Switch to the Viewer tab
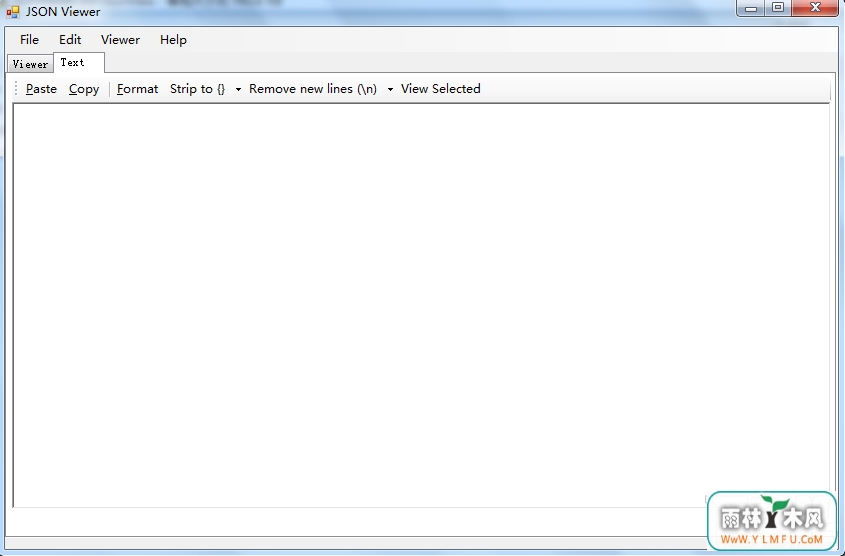 pyautogui.click(x=30, y=64)
